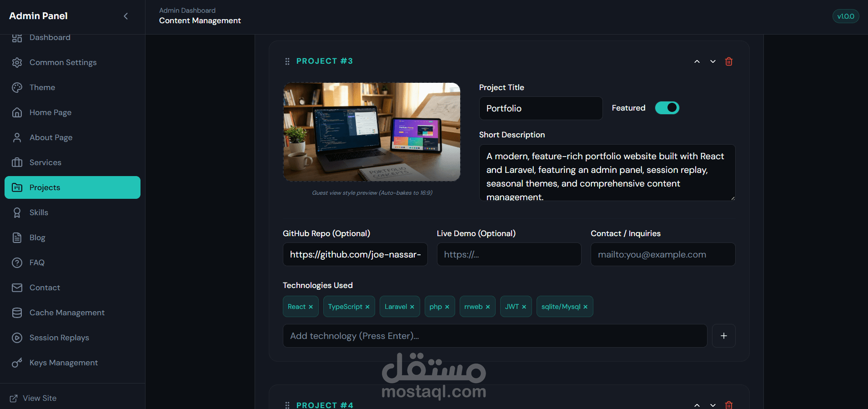The height and width of the screenshot is (409, 868).
Task: Delete Project #4 with the trash icon
Action: coord(729,405)
